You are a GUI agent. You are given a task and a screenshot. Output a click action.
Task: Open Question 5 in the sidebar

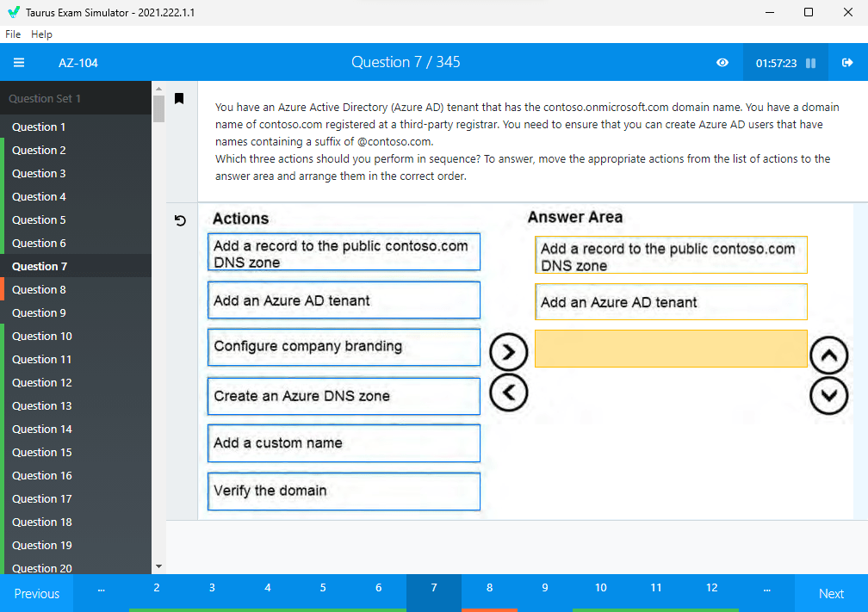(76, 219)
